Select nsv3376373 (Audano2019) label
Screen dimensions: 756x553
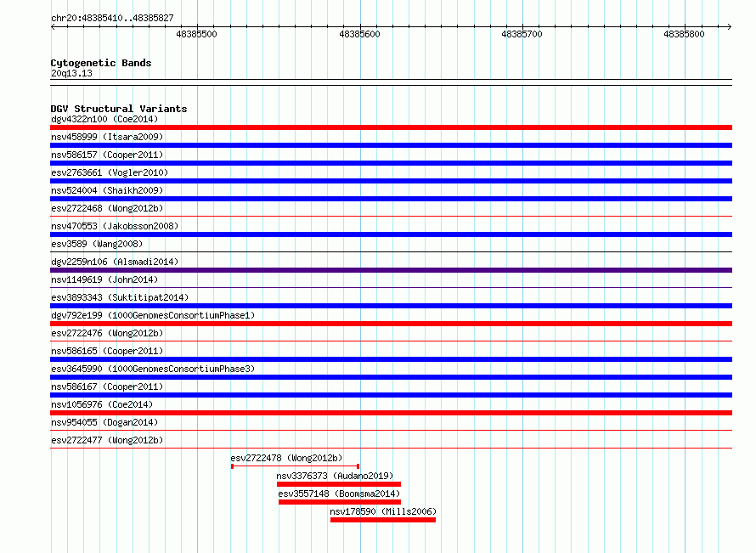coord(335,476)
